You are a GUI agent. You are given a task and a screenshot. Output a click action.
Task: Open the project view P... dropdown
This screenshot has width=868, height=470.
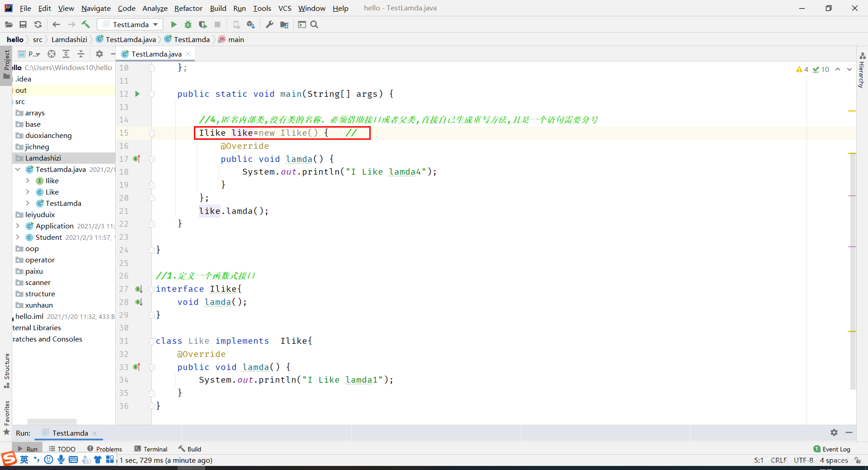click(x=29, y=54)
